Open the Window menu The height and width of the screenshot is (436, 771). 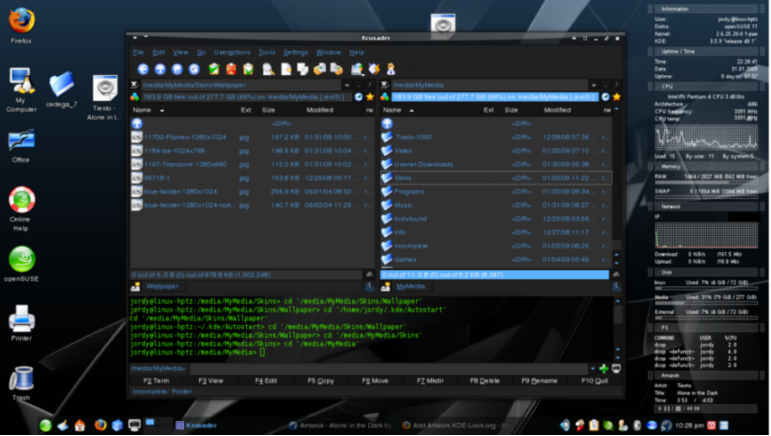coord(328,52)
